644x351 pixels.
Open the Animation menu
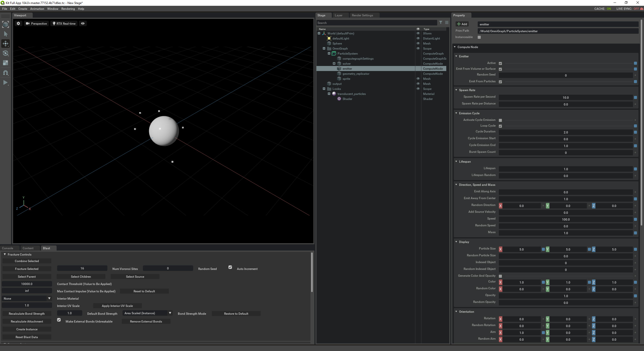coord(37,9)
